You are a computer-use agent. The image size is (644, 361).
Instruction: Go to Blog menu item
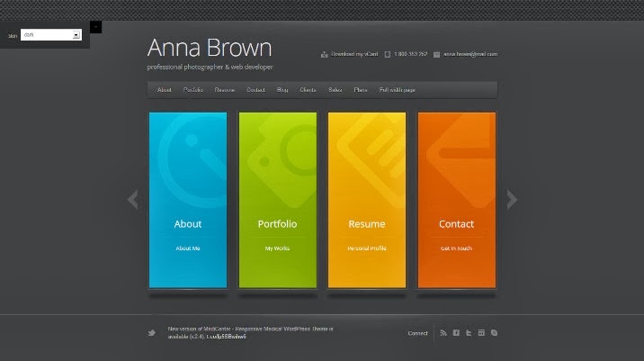282,90
